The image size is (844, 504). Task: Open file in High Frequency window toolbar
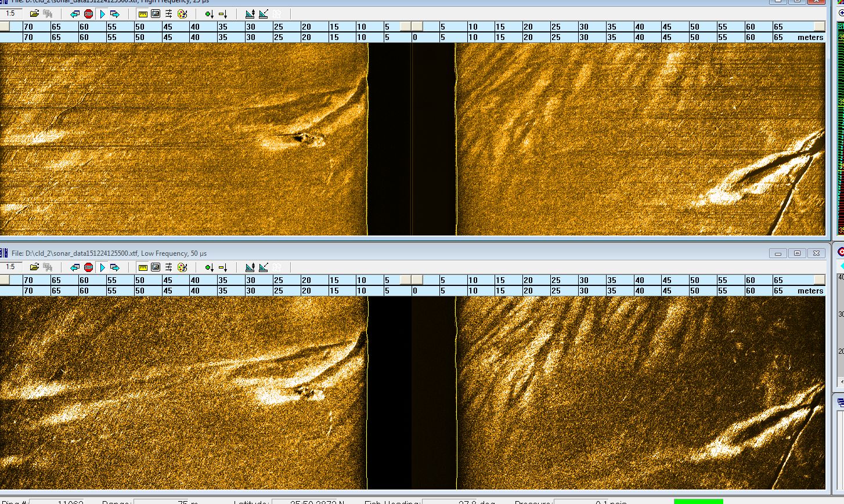(x=34, y=14)
